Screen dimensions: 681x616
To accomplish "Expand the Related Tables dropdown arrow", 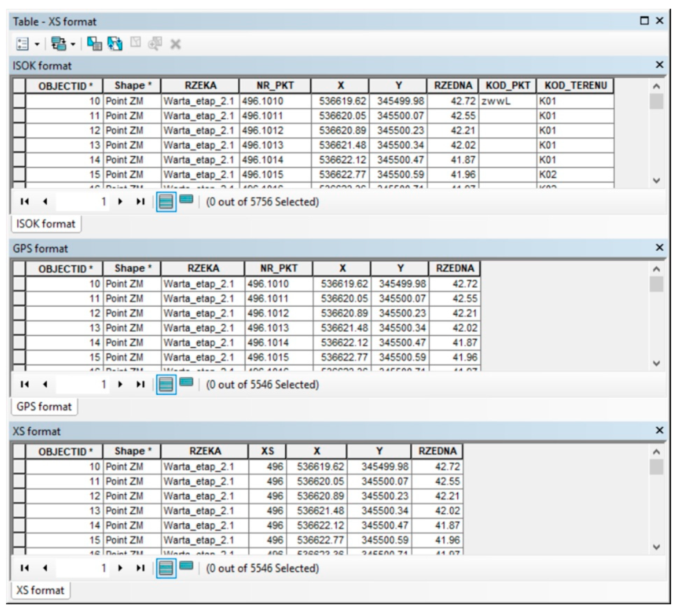I will pos(73,44).
